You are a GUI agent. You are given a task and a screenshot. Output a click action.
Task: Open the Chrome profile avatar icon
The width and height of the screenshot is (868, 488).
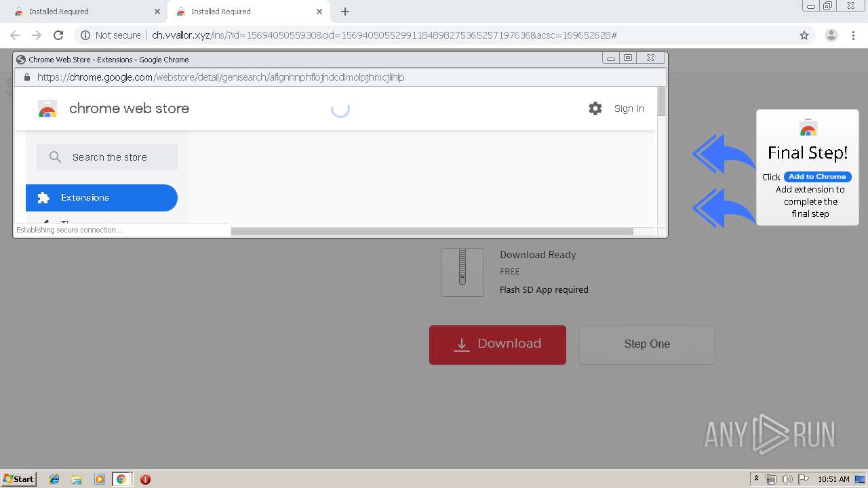coord(831,35)
